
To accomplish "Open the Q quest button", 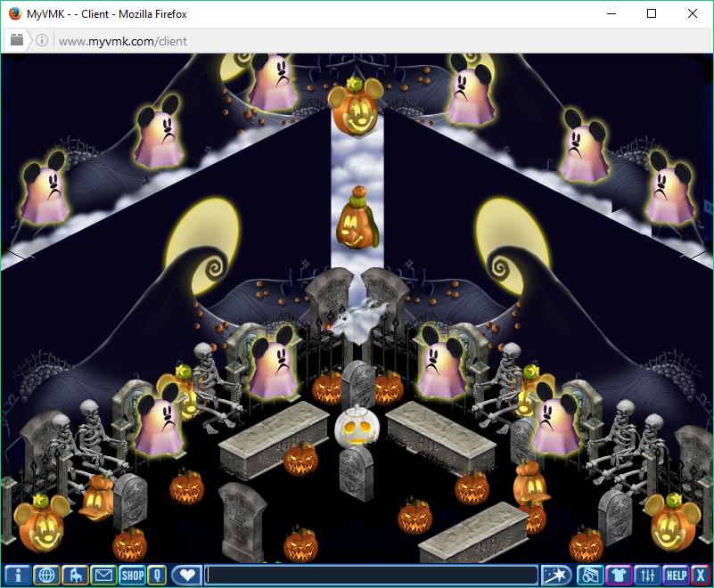I will click(x=157, y=575).
